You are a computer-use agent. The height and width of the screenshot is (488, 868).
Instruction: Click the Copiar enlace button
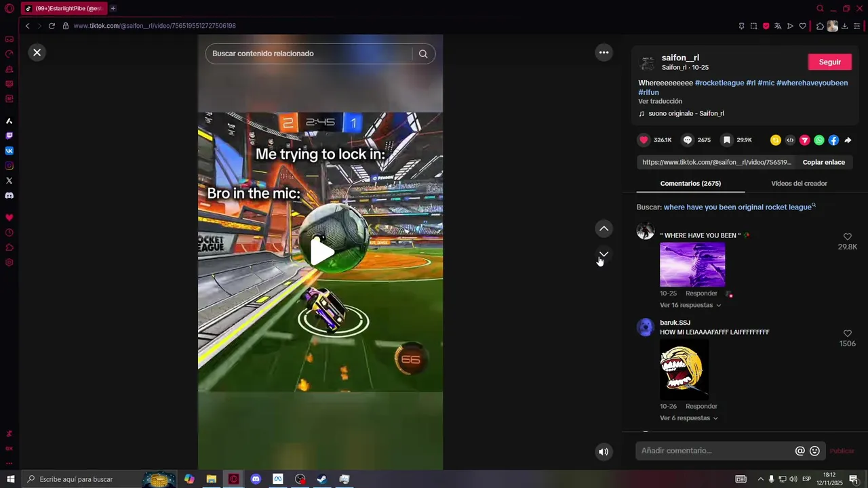coord(824,162)
